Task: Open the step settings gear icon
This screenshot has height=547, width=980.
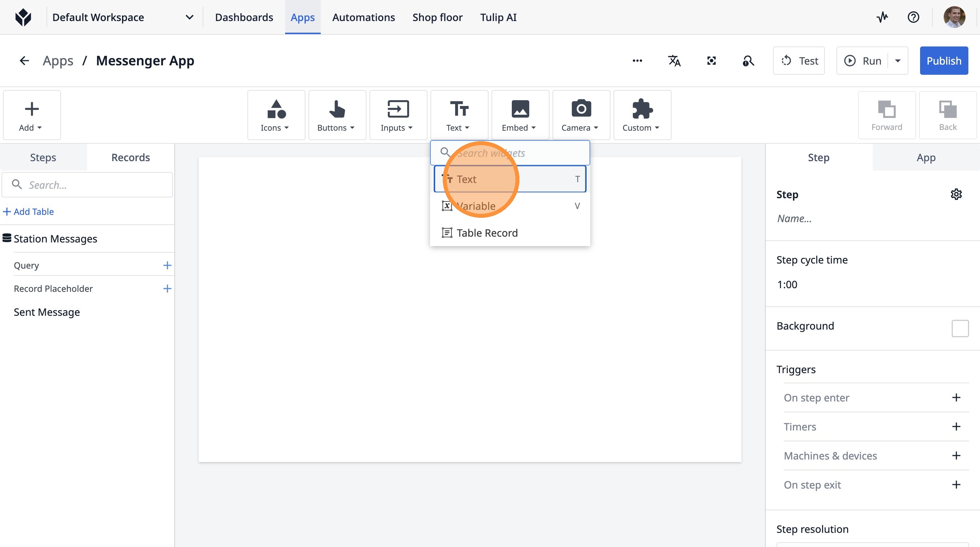Action: [x=956, y=194]
